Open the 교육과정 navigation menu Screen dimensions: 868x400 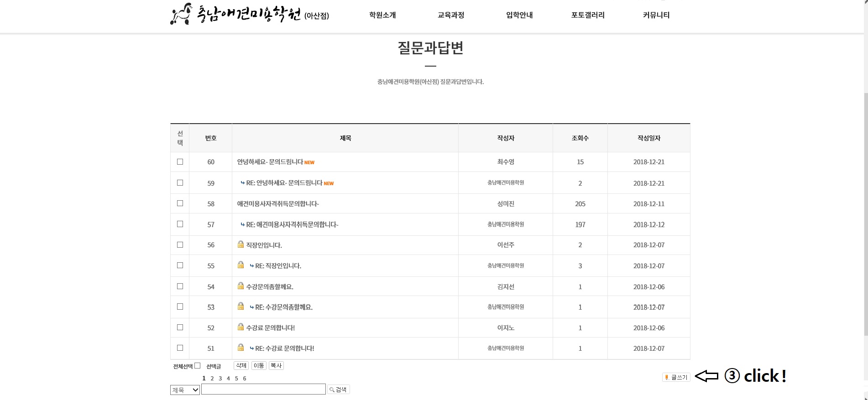click(x=450, y=15)
